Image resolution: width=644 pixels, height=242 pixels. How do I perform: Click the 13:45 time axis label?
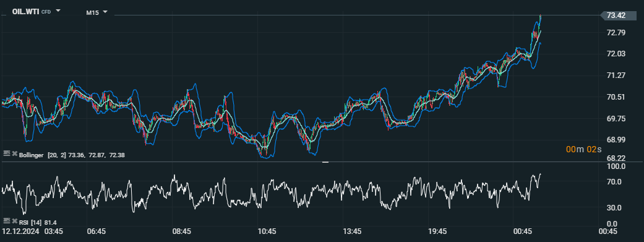352,231
